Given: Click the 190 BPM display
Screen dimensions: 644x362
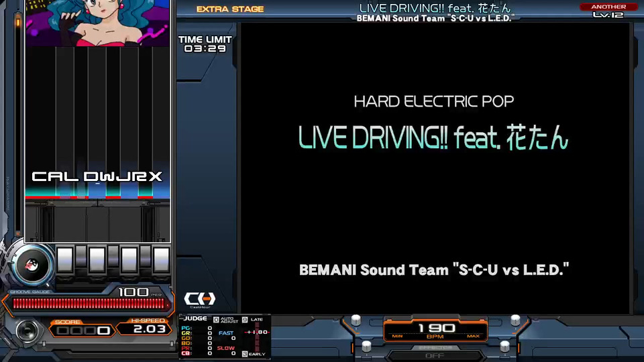Looking at the screenshot, I should 436,330.
